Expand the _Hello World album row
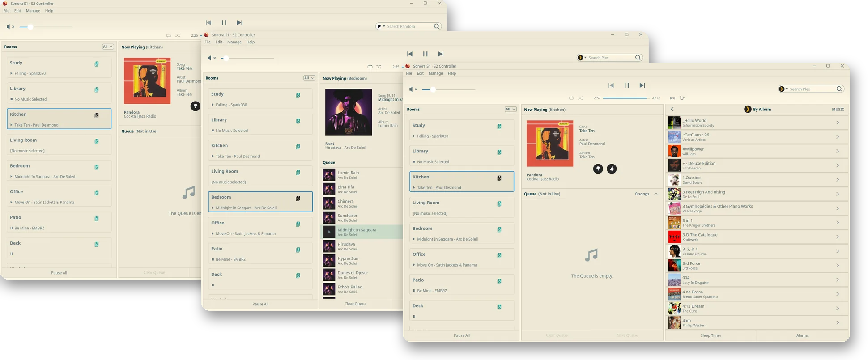The image size is (868, 360). [838, 123]
